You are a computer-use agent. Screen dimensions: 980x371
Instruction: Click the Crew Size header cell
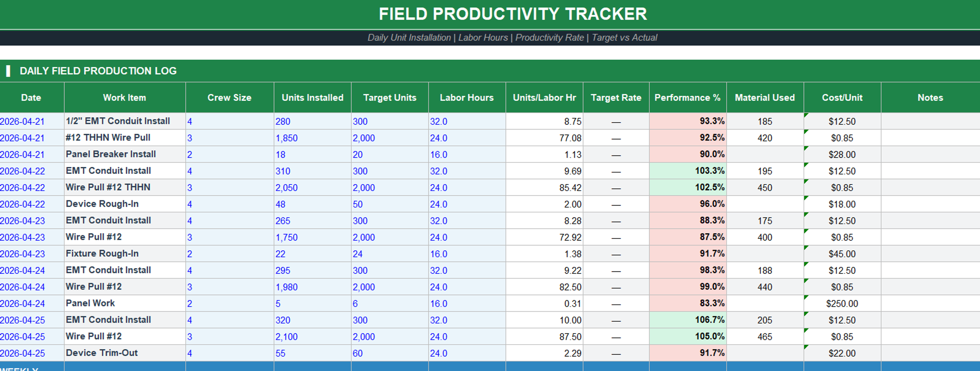pyautogui.click(x=230, y=98)
